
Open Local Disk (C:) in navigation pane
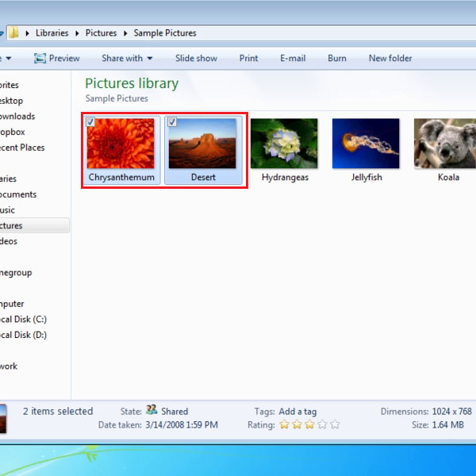[x=23, y=320]
